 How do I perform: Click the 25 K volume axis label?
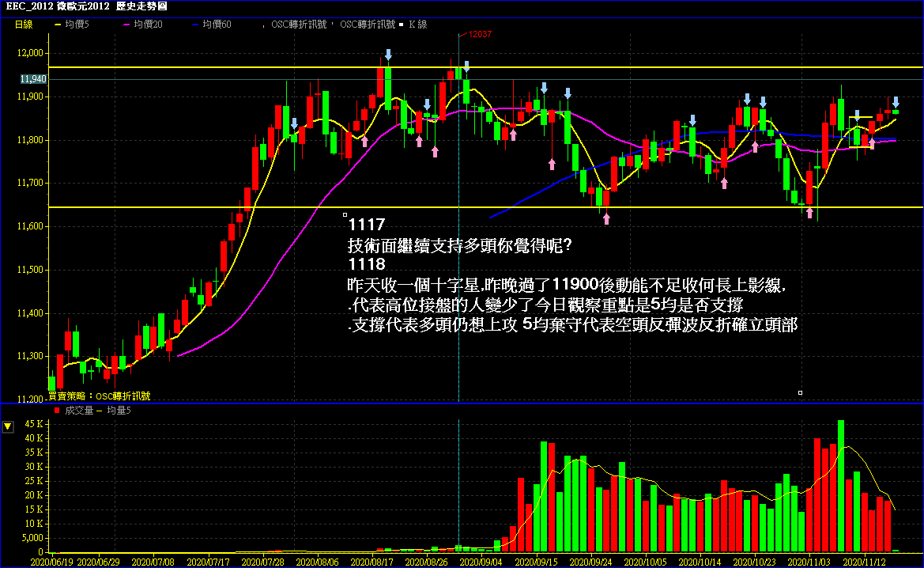point(33,481)
